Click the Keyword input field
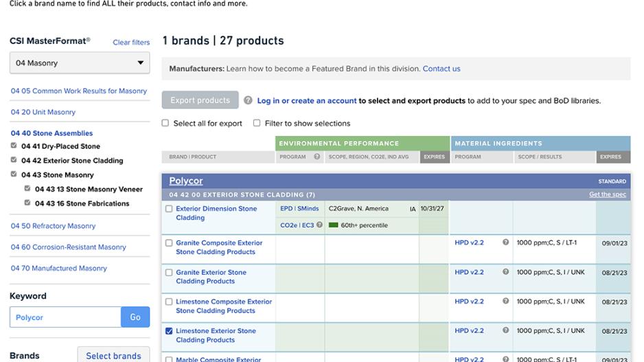This screenshot has height=362, width=644. point(65,317)
